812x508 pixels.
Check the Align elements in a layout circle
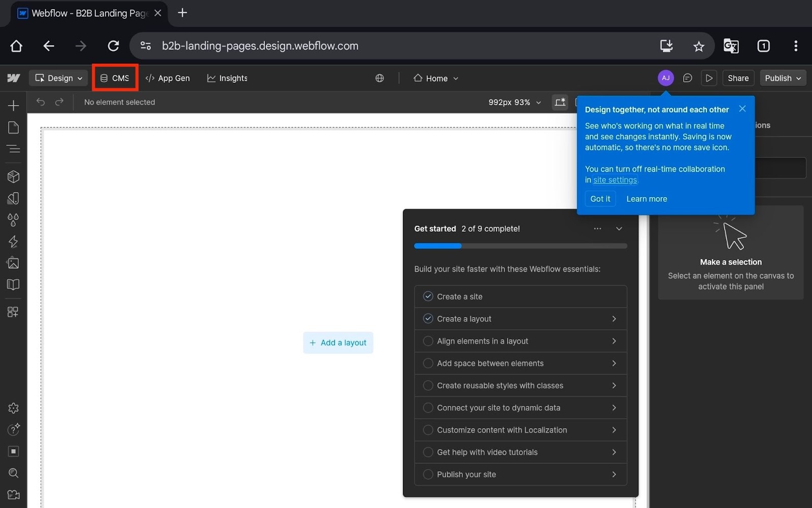click(428, 341)
